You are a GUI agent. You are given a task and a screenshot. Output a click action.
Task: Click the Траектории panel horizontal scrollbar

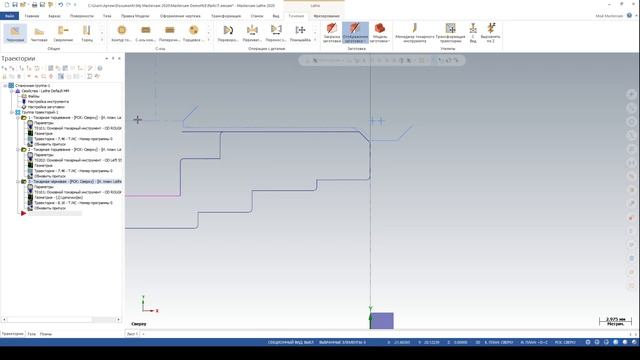(61, 320)
